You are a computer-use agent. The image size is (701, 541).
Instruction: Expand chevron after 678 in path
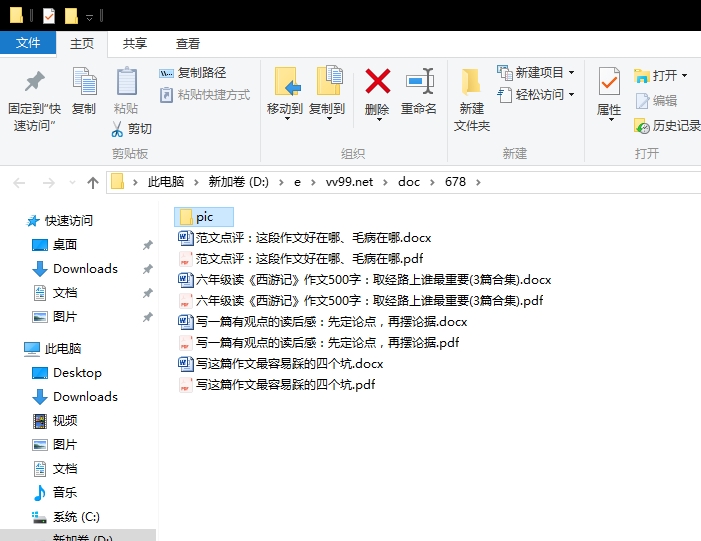[478, 182]
